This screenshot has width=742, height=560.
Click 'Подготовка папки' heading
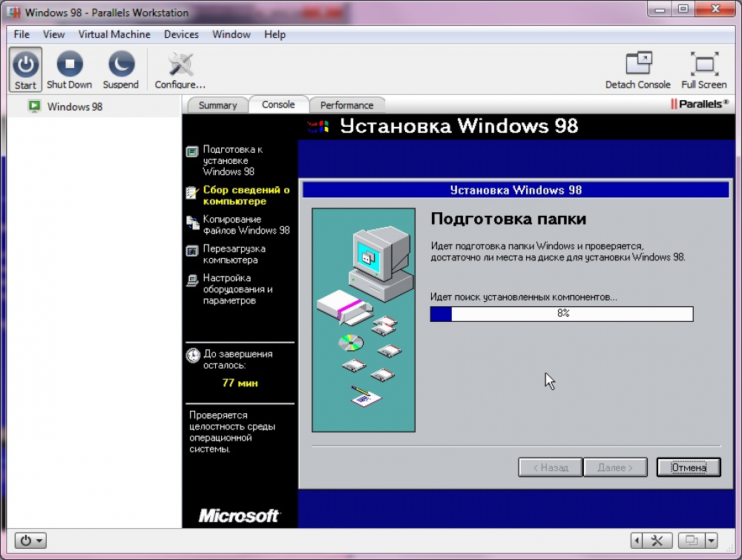(x=508, y=219)
